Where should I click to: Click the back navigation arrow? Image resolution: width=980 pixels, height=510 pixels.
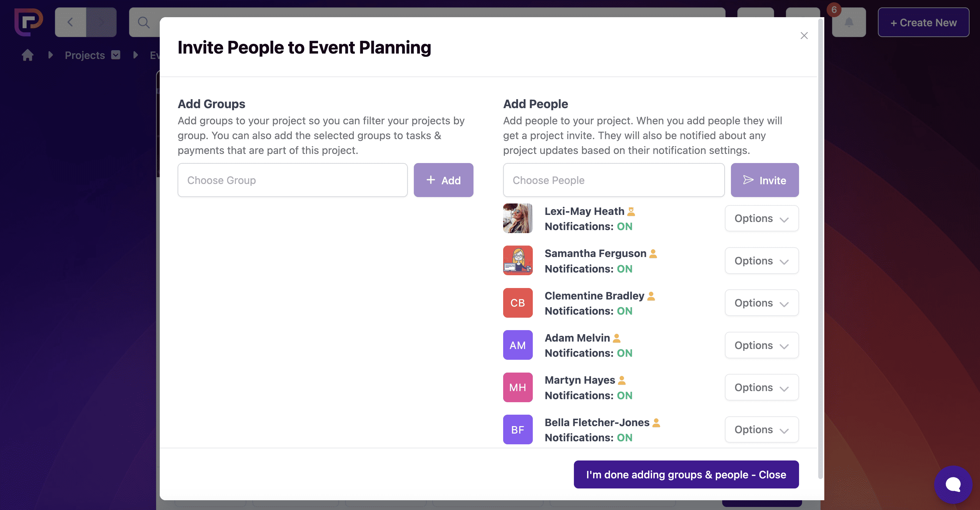pos(70,23)
